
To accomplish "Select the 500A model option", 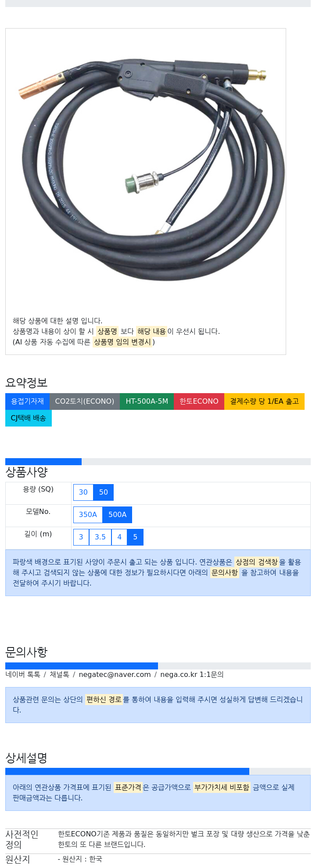I will pos(117,514).
